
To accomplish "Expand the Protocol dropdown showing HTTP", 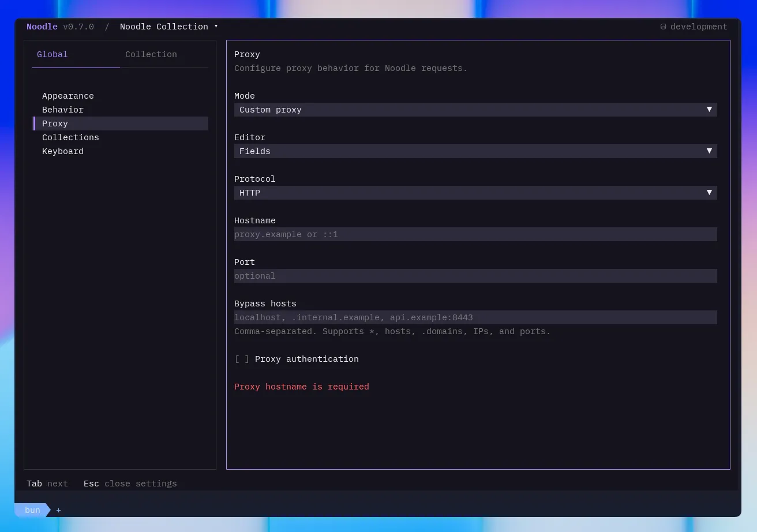I will coord(475,193).
